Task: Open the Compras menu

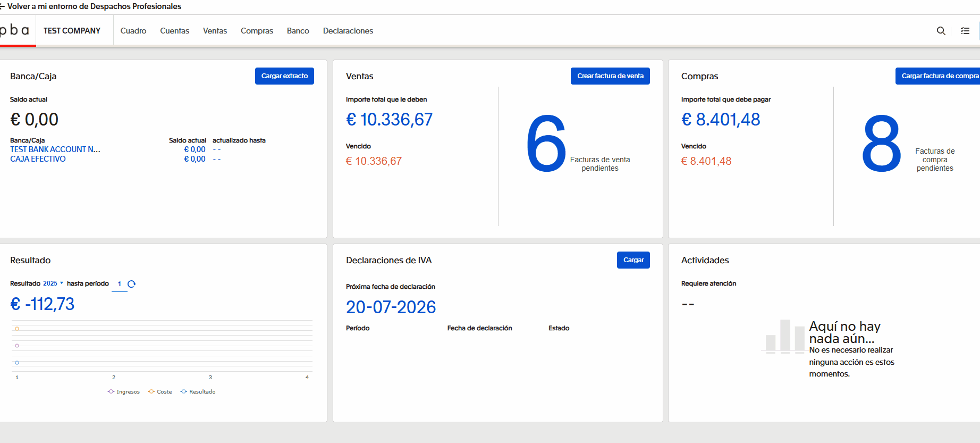Action: [257, 31]
